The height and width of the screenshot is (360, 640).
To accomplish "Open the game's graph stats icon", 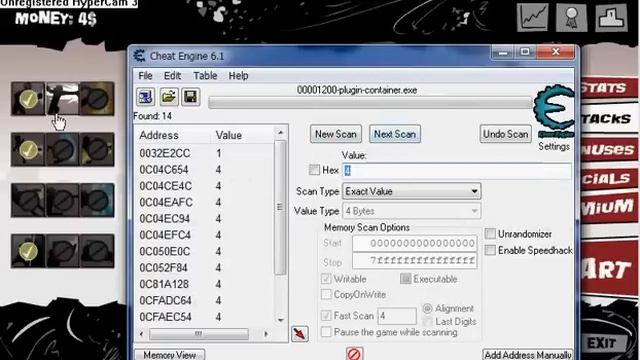I will 533,17.
